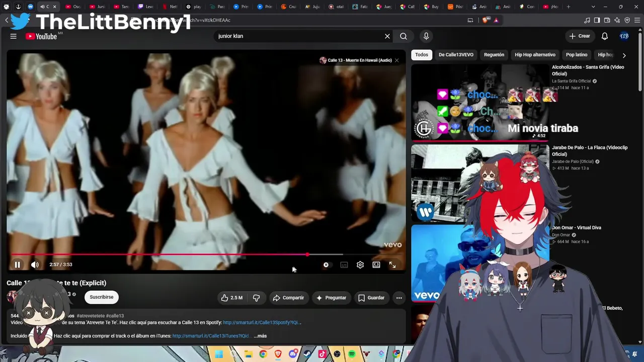
Task: Pause the video playback
Action: [17, 264]
